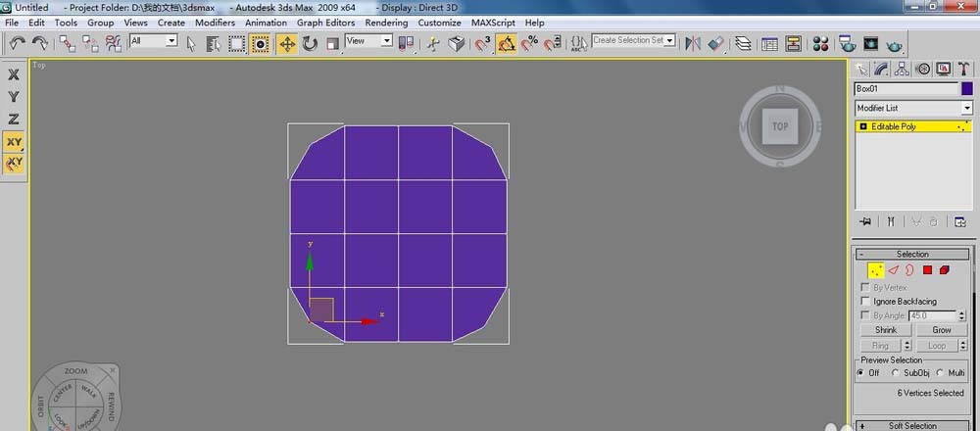Activate the Select and Link tool
The image size is (980, 431).
67,43
